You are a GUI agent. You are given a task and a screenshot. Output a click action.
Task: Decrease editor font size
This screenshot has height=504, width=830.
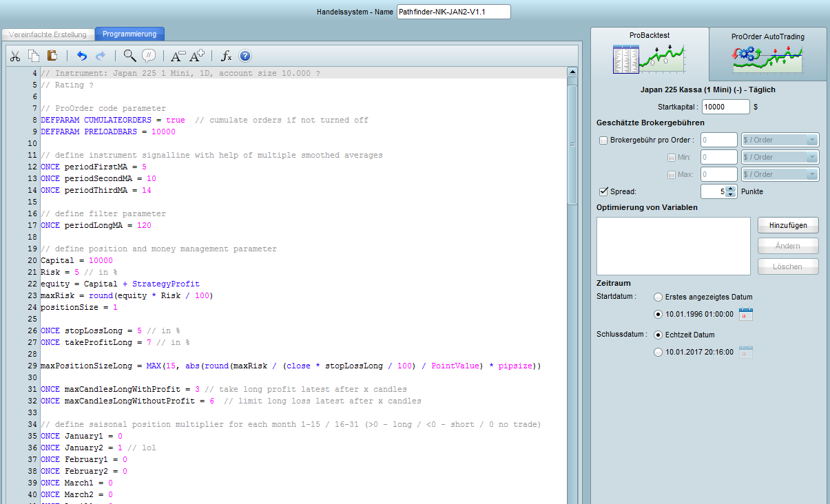point(178,56)
